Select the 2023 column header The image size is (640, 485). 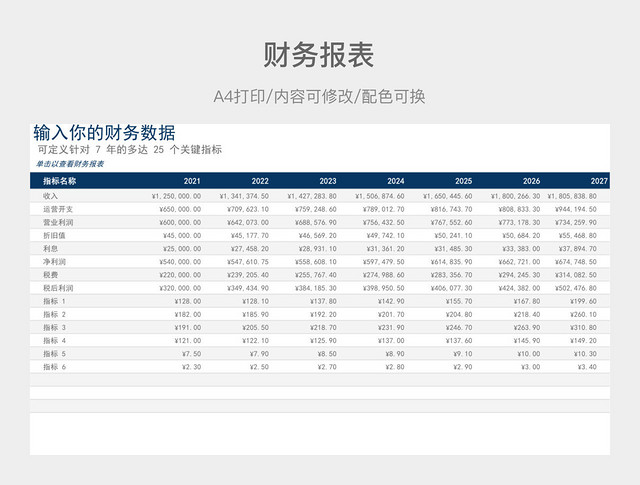coord(328,181)
